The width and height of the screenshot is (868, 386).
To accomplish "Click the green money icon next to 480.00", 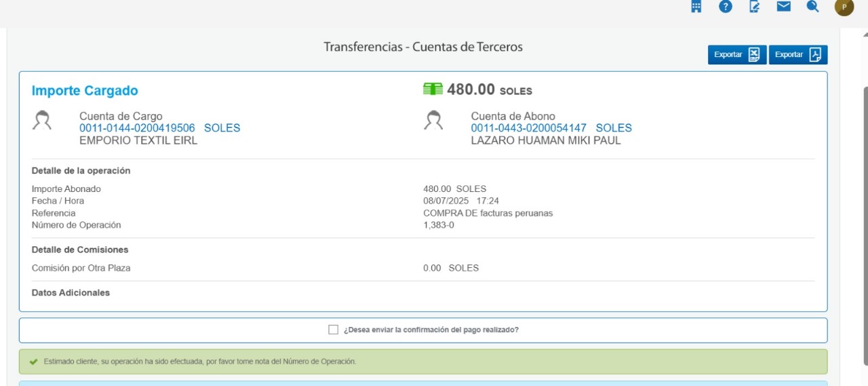I will (433, 90).
